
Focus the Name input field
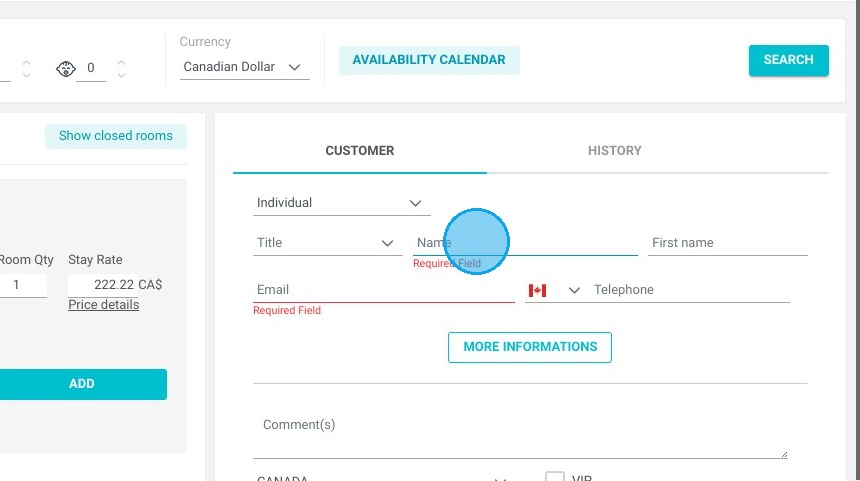(525, 243)
